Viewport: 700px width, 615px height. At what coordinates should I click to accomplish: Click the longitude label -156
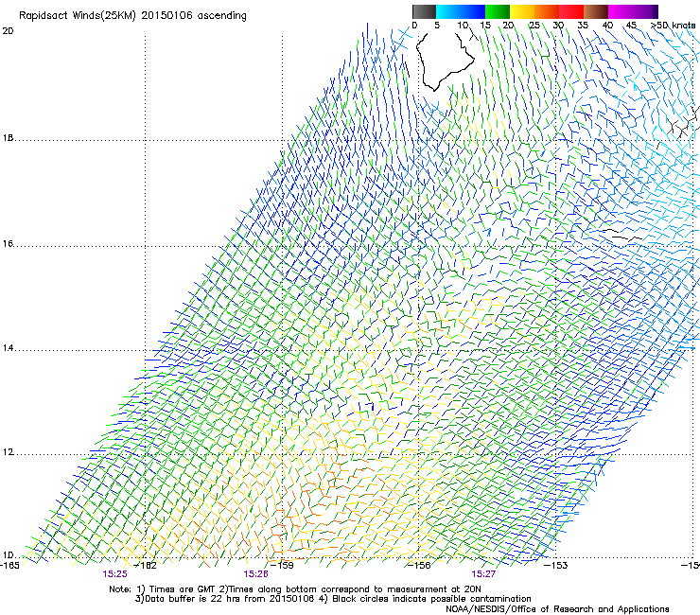419,566
